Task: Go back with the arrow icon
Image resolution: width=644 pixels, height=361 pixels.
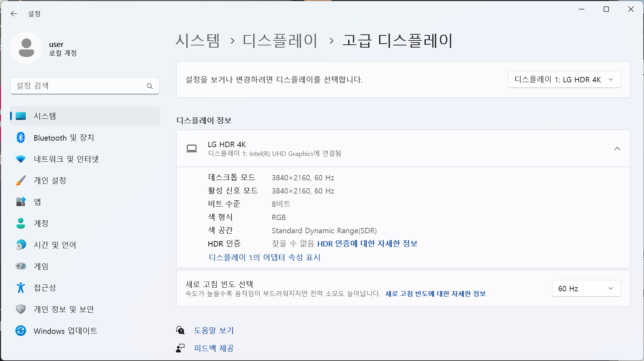Action: pos(14,14)
